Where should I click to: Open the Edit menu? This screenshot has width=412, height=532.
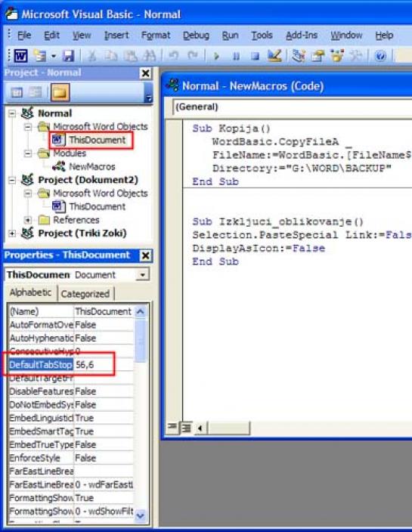coord(51,36)
